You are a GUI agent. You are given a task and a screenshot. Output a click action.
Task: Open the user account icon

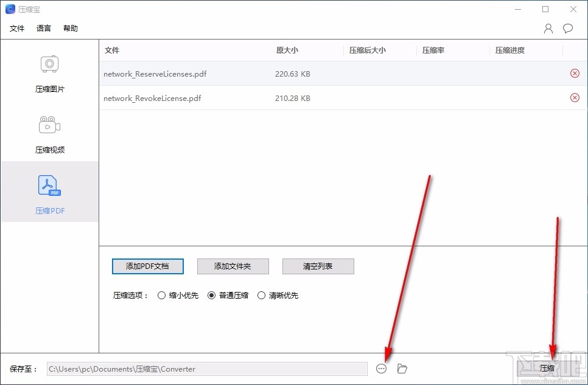(547, 28)
